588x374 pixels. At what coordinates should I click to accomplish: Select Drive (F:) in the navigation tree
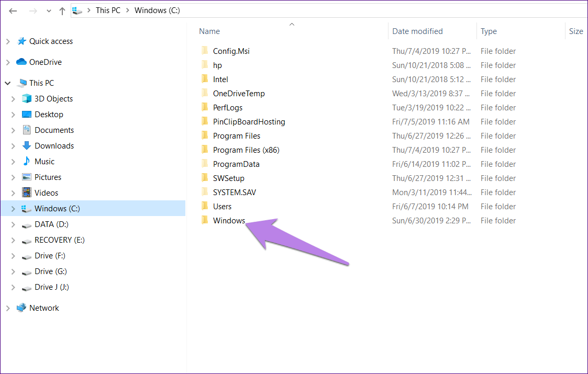(50, 256)
